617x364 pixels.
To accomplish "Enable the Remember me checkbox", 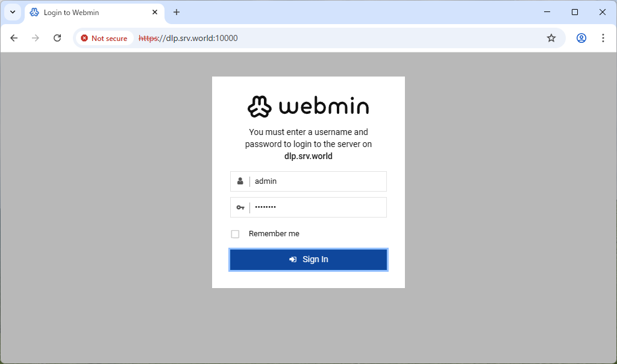I will [x=235, y=234].
